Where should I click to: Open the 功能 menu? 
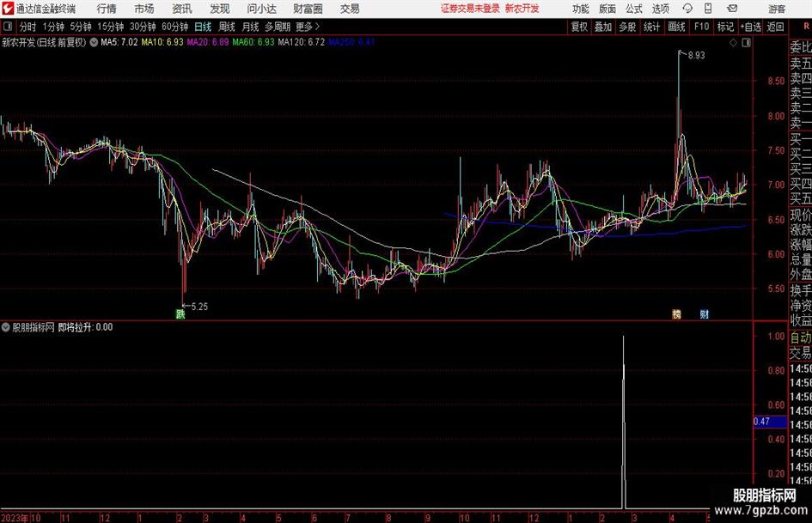coord(581,9)
